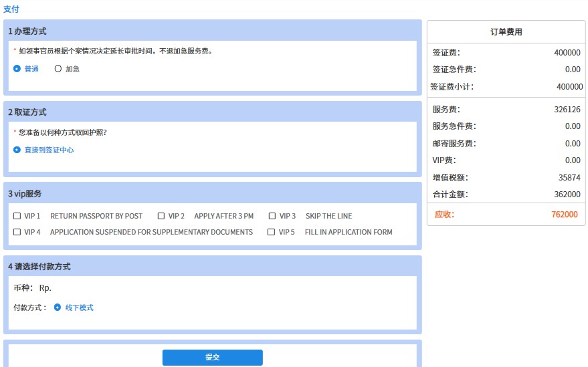Click the 4 请选择付款方式 section header

[x=39, y=267]
